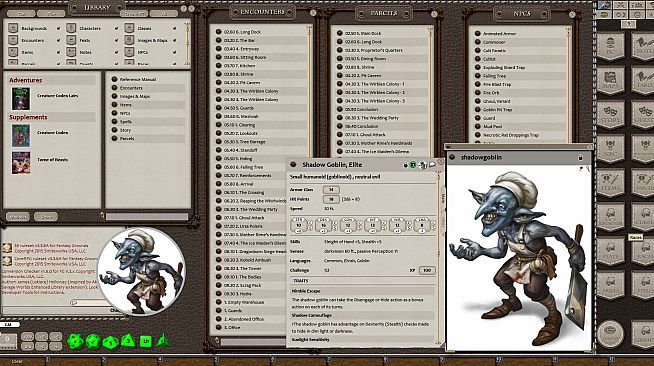654x366 pixels.
Task: Toggle the Backgrounds checkmark in Library
Action: 58,28
